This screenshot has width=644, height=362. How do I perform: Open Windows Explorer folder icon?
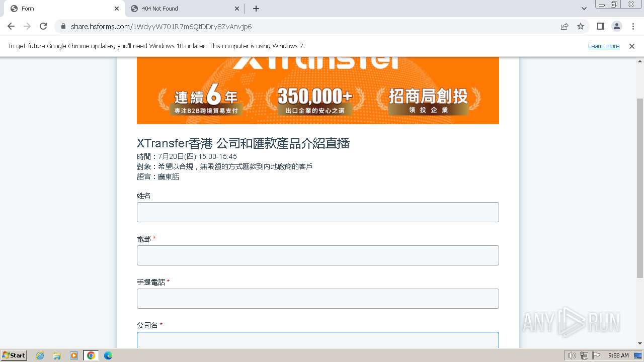pyautogui.click(x=57, y=355)
